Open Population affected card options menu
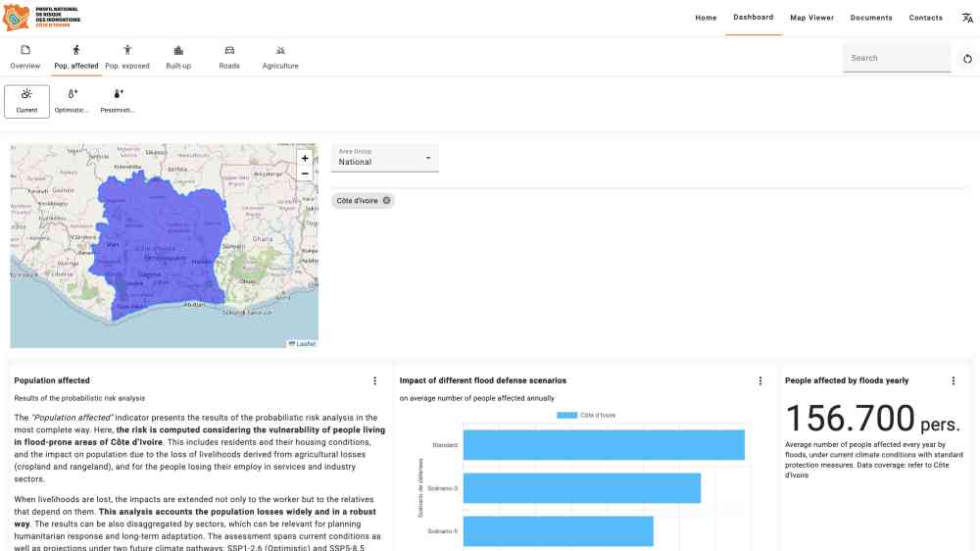This screenshot has height=551, width=980. click(x=375, y=380)
